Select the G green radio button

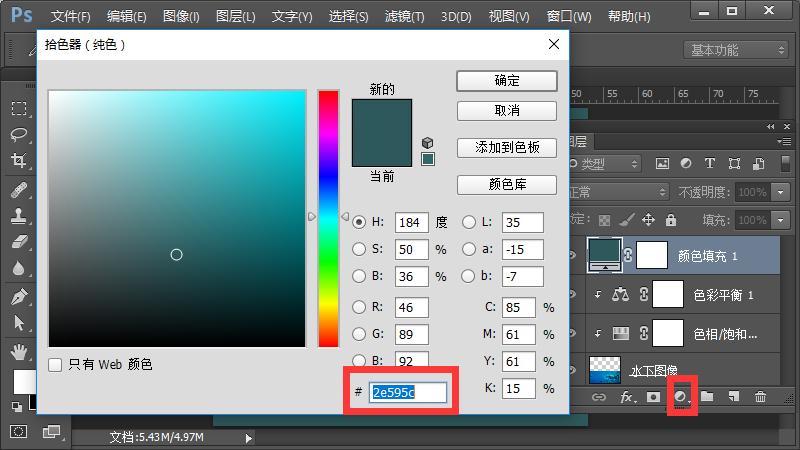click(x=359, y=334)
